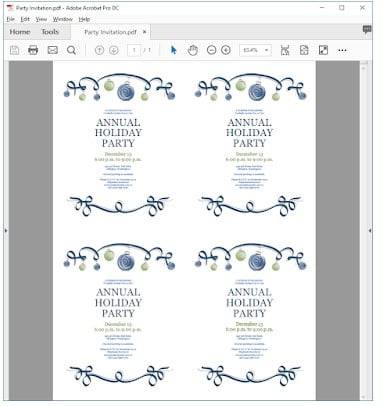
Task: Open the comments speech-bubble icon
Action: point(367,30)
